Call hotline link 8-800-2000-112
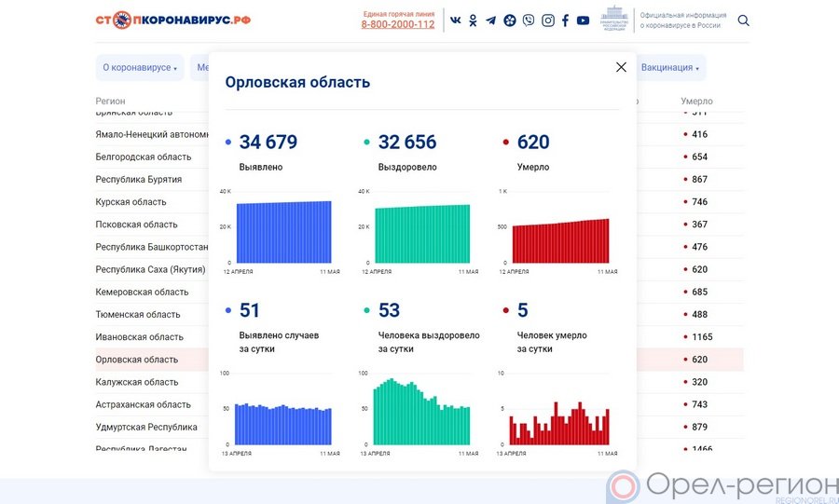The image size is (839, 504). click(397, 24)
